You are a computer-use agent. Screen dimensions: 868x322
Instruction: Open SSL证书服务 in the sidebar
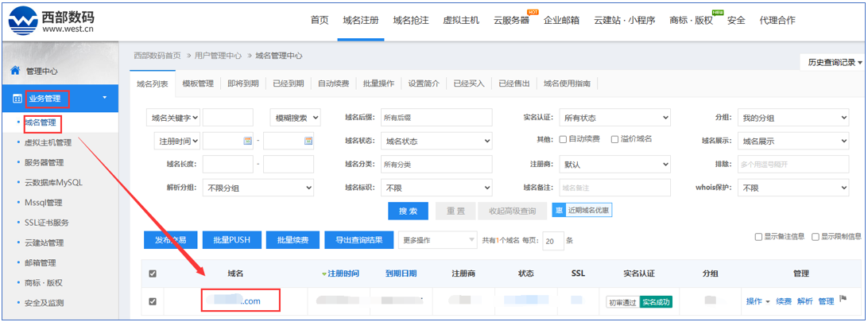(52, 223)
